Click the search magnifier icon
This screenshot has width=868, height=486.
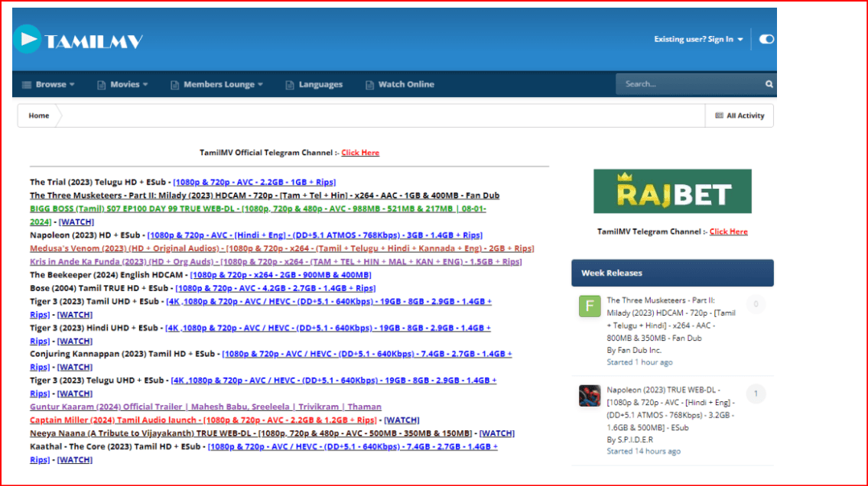(769, 84)
